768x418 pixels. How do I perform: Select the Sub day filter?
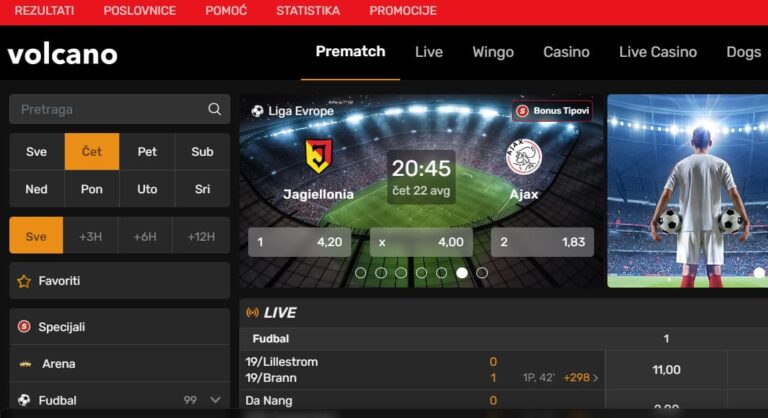[x=202, y=152]
